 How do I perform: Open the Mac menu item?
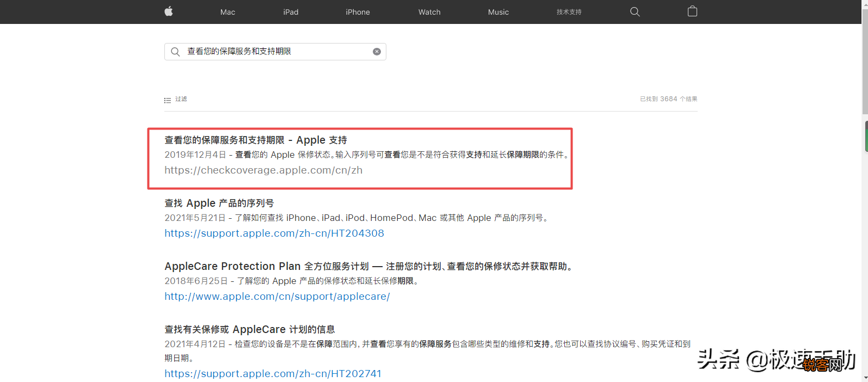click(227, 12)
